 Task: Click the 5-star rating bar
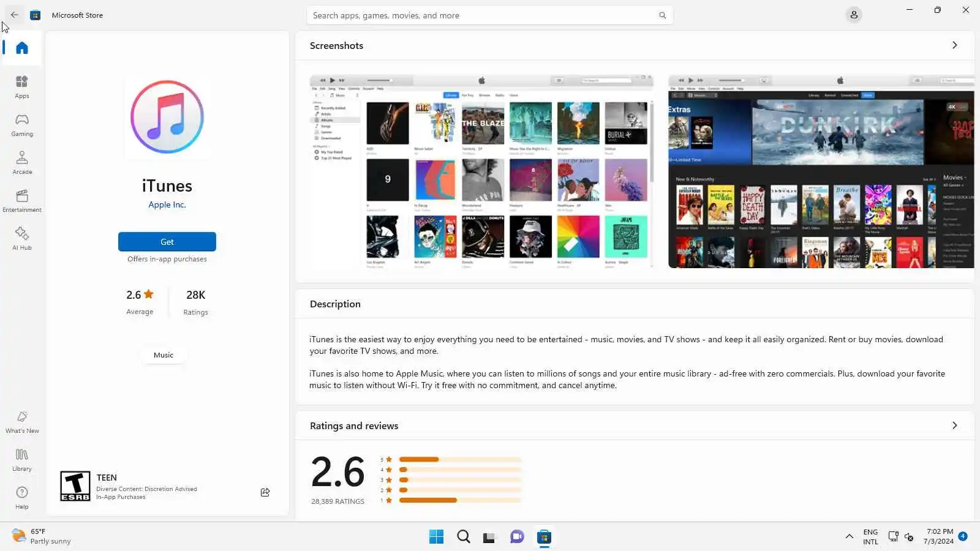click(460, 459)
